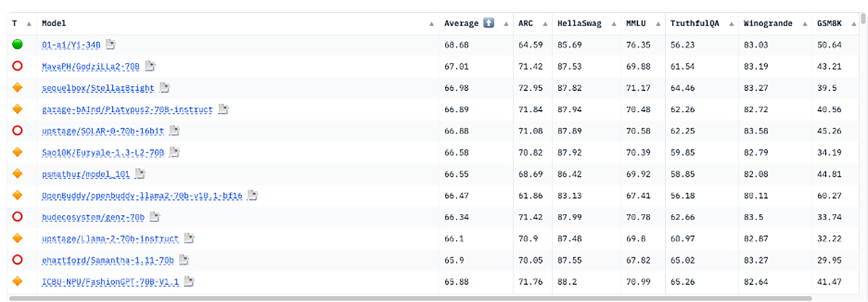Image resolution: width=868 pixels, height=302 pixels.
Task: Click the copy icon beside sequelbox/StellarBright
Action: (165, 88)
